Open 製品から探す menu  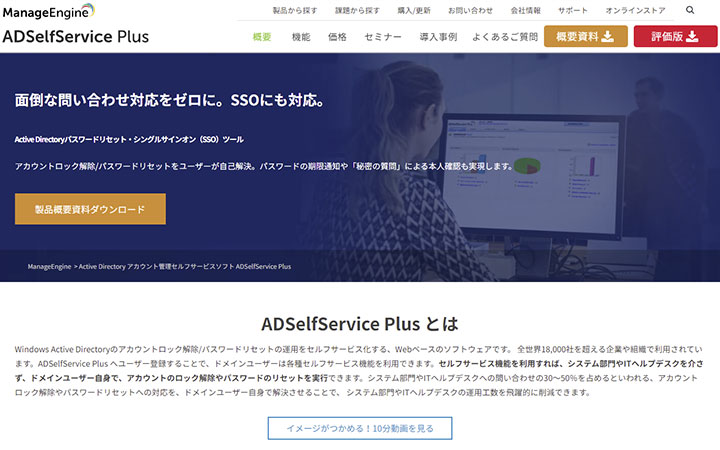[x=295, y=11]
